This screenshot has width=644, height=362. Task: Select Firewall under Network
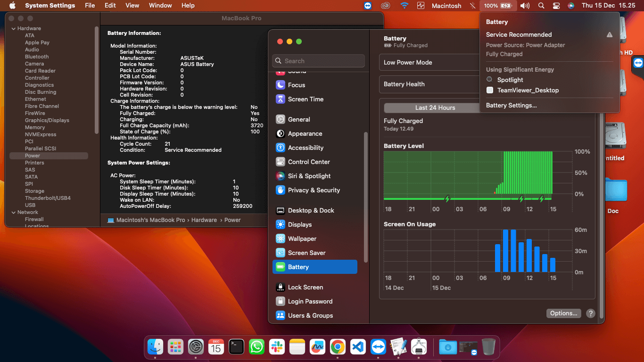click(34, 219)
